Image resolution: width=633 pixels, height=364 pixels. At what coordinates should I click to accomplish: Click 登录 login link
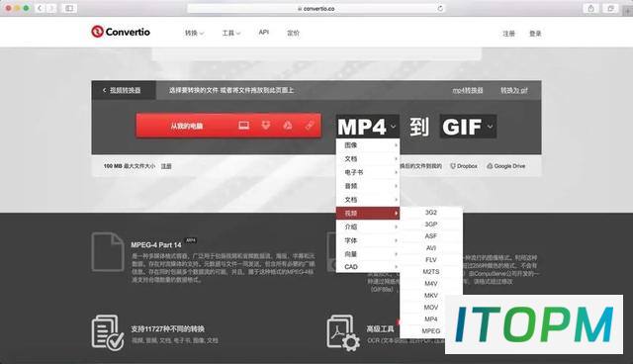(x=535, y=34)
